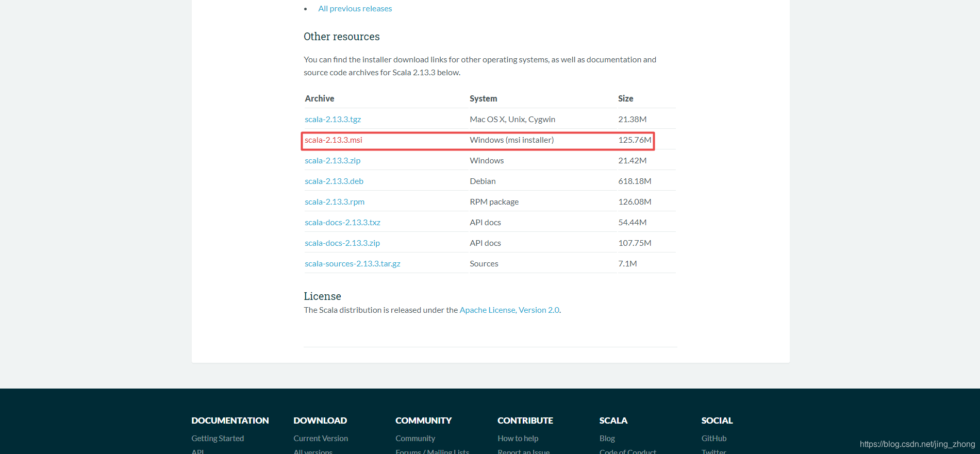
Task: Download the scala-2.13.3.rpm package
Action: 335,201
